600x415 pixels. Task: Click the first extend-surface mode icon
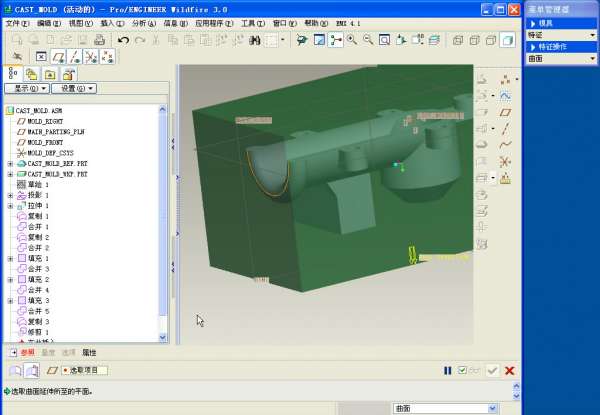click(15, 371)
